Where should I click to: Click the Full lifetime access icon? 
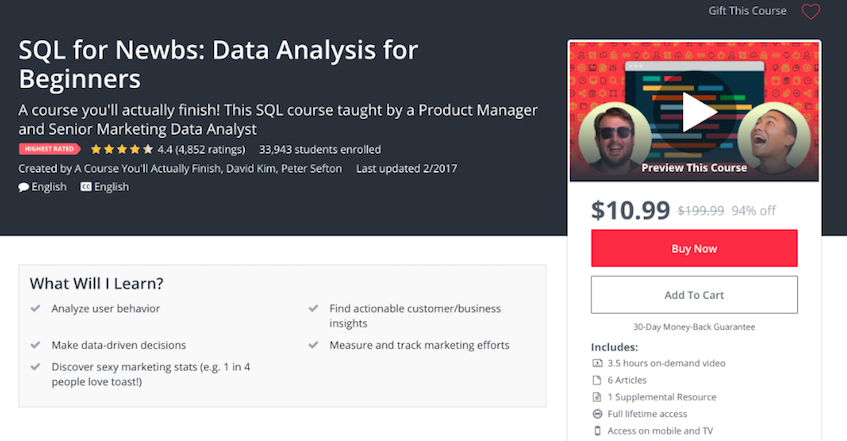[x=597, y=414]
